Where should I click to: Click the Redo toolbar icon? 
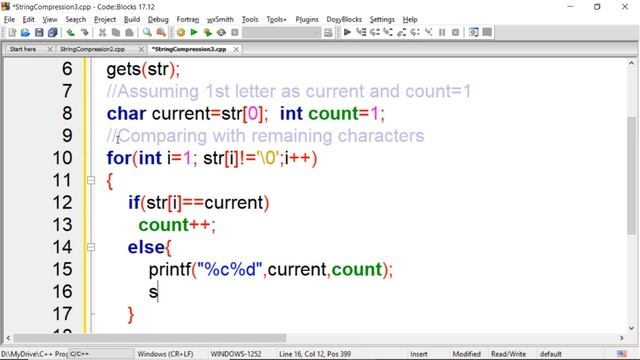84,32
